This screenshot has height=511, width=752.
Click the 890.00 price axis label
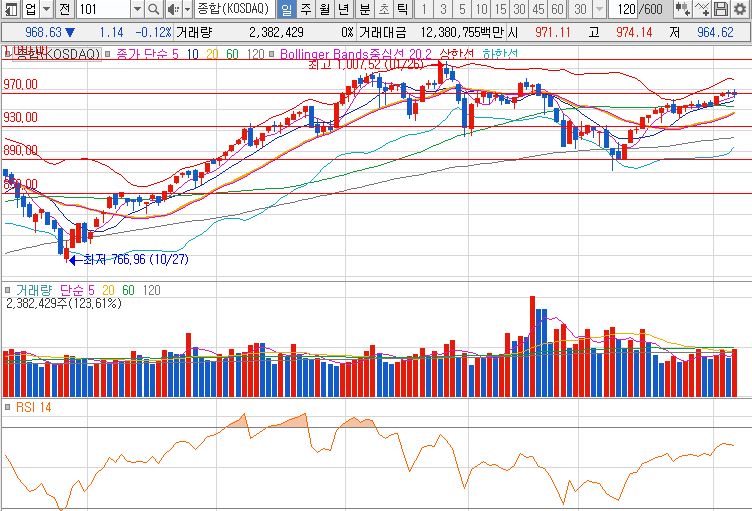pos(20,150)
